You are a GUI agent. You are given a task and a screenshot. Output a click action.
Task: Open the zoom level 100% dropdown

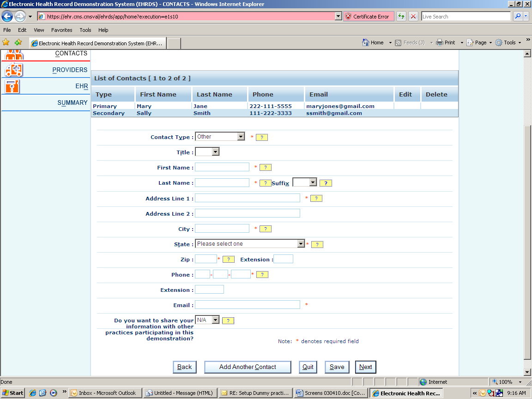pyautogui.click(x=520, y=382)
